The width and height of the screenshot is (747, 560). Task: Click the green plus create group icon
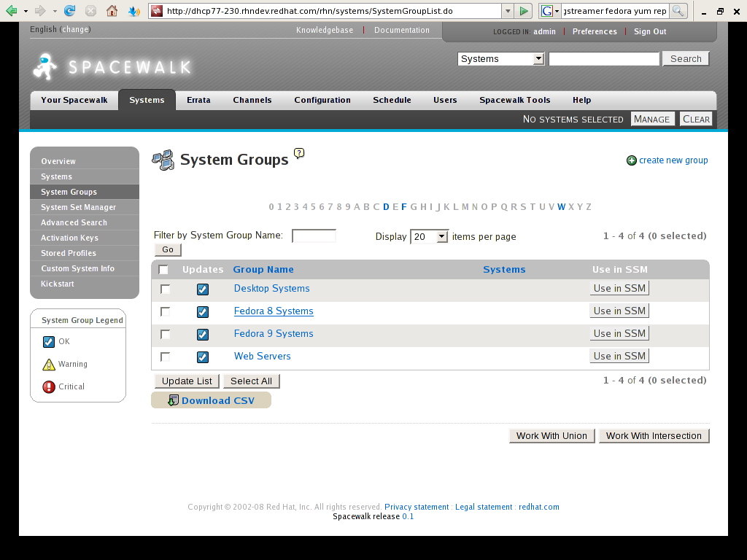631,160
